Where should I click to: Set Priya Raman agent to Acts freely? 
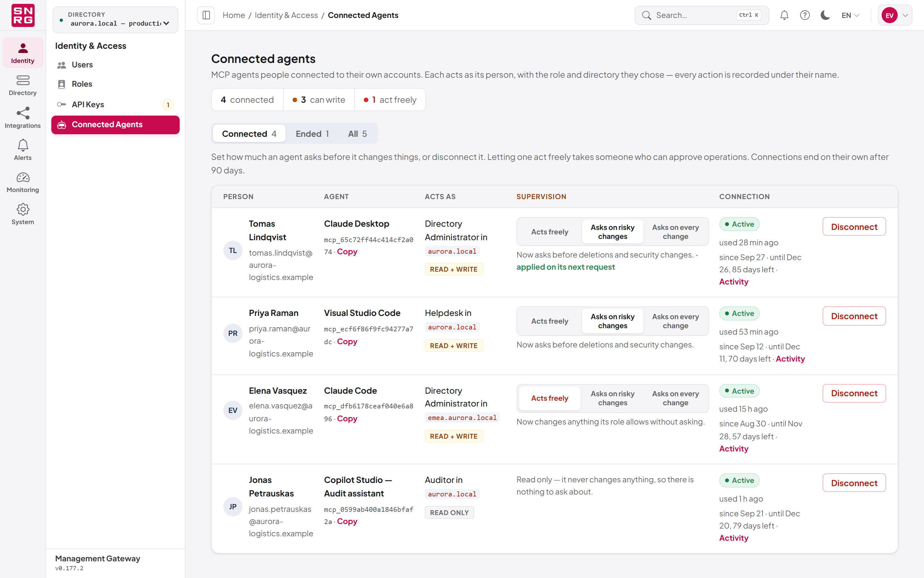point(550,321)
